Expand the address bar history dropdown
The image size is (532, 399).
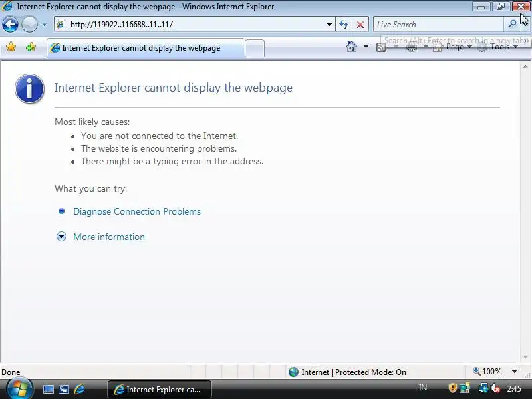click(x=329, y=25)
